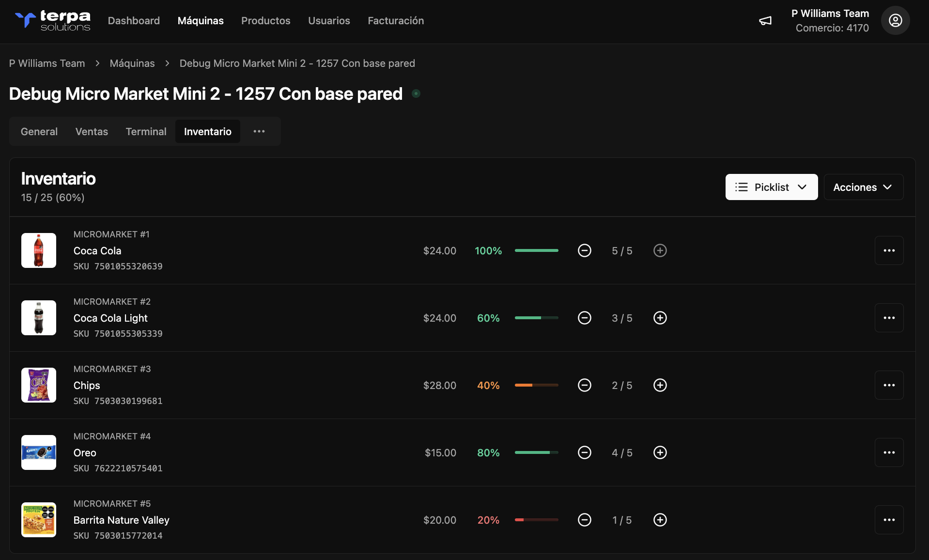The height and width of the screenshot is (560, 929).
Task: Follow the P Williams Team breadcrumb link
Action: point(47,63)
